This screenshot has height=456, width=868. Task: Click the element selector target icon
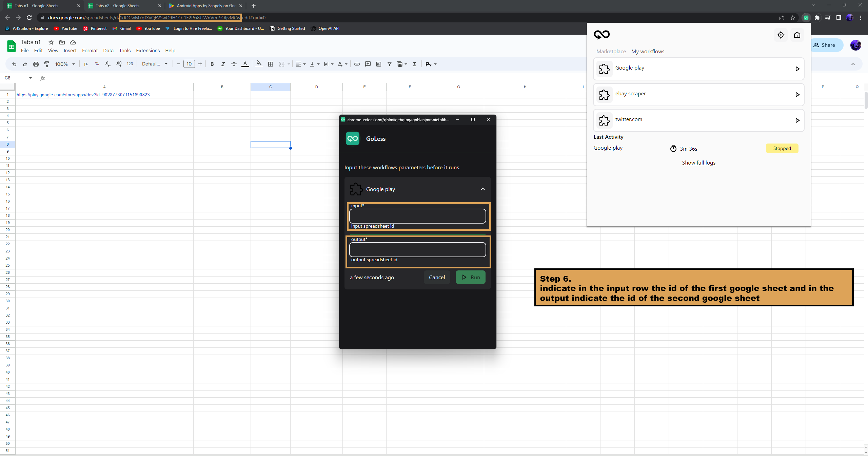pos(781,35)
